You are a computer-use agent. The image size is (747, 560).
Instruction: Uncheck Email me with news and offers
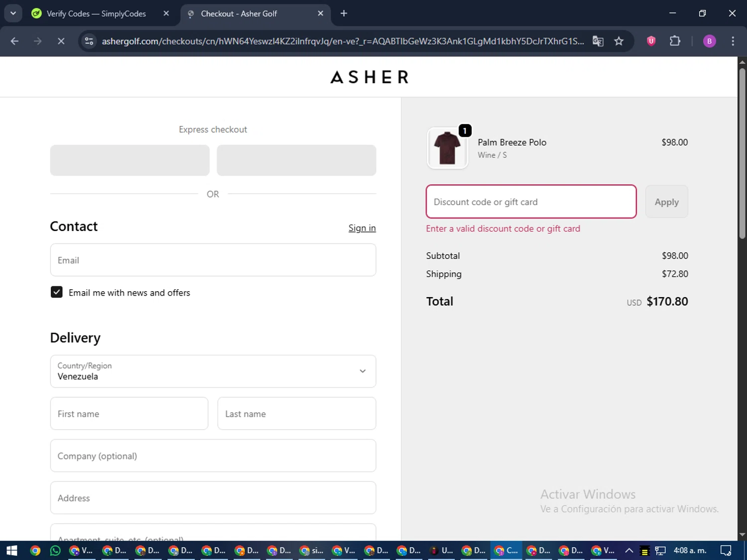pyautogui.click(x=57, y=292)
